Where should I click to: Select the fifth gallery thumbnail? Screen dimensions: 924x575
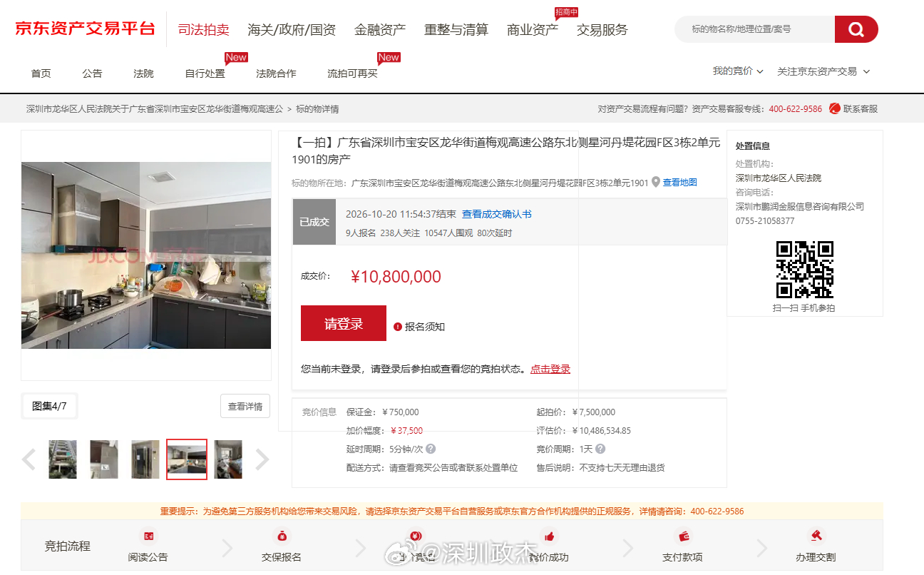228,459
